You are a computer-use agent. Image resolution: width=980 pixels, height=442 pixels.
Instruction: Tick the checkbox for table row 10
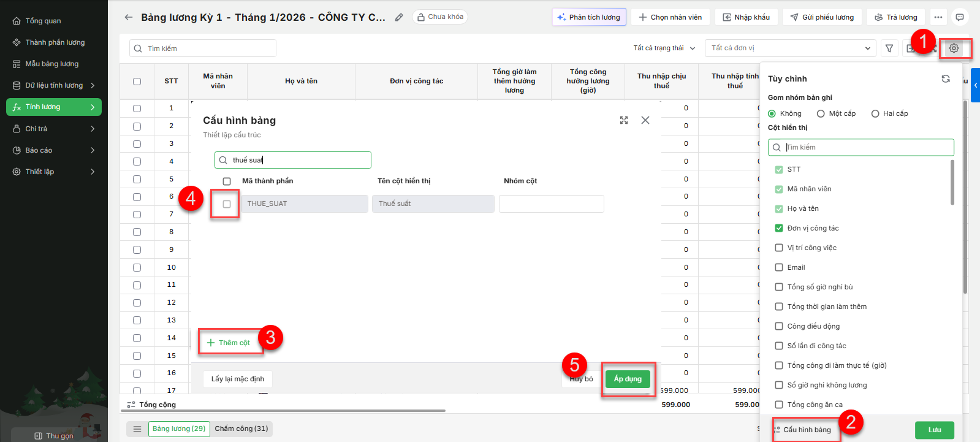click(137, 267)
